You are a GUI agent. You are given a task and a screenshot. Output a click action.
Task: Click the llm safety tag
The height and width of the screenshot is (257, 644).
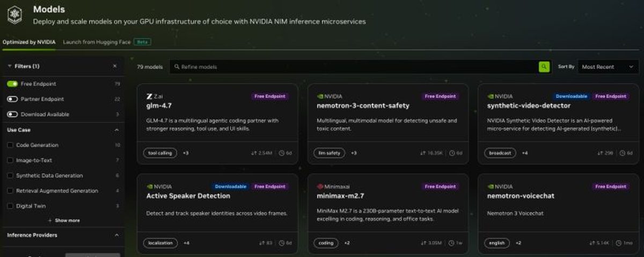click(330, 153)
